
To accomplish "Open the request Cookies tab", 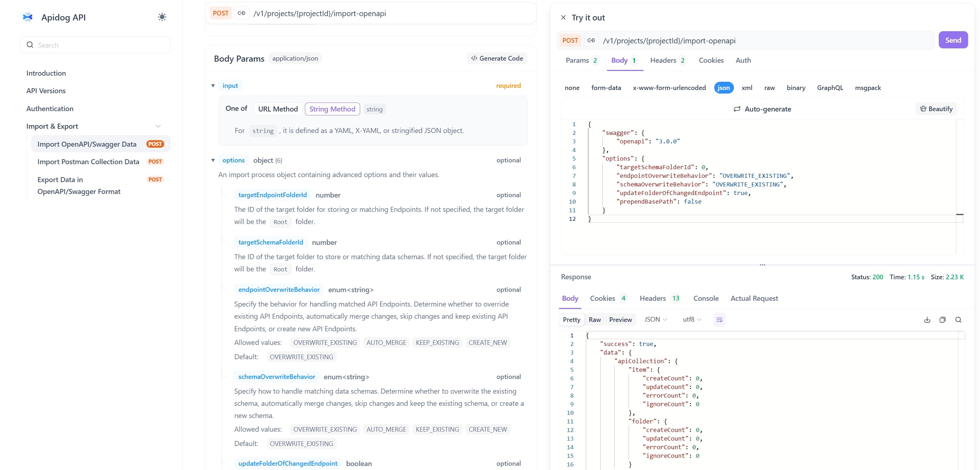I will coord(711,61).
